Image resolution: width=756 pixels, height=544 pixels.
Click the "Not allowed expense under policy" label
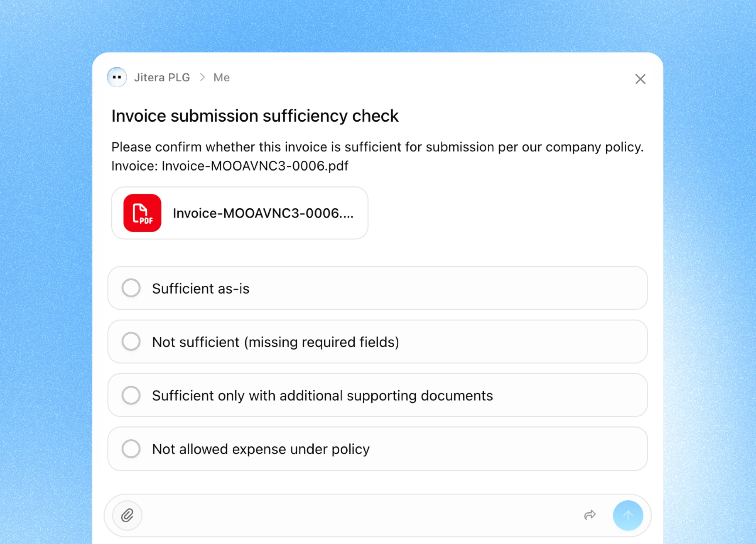260,449
